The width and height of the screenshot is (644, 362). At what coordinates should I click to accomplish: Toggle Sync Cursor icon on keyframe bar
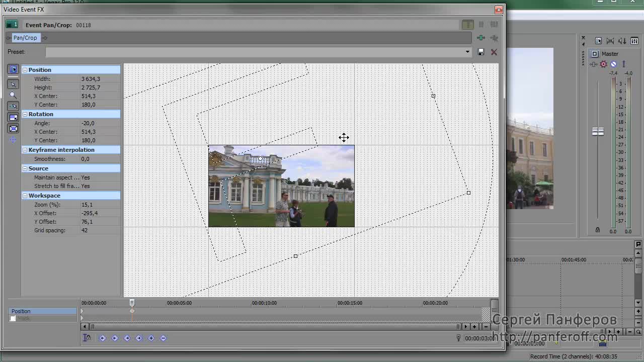click(87, 338)
